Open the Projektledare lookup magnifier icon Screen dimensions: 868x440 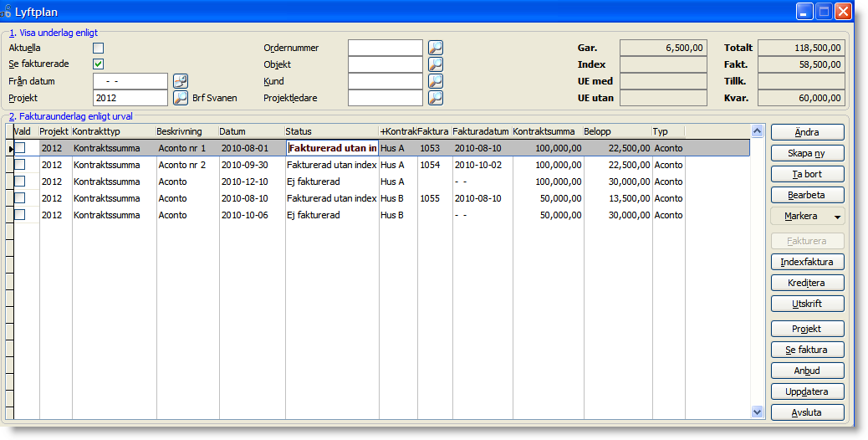point(436,98)
